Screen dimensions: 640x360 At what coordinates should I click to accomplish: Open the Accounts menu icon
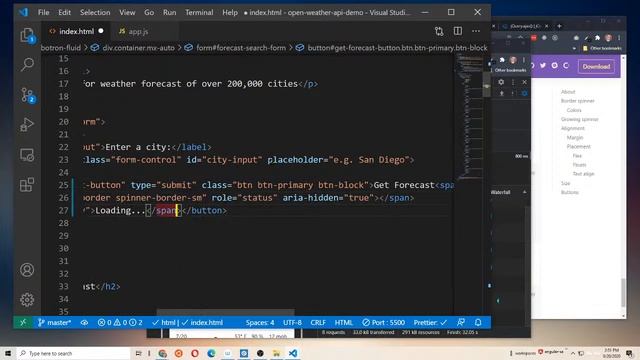(x=27, y=270)
